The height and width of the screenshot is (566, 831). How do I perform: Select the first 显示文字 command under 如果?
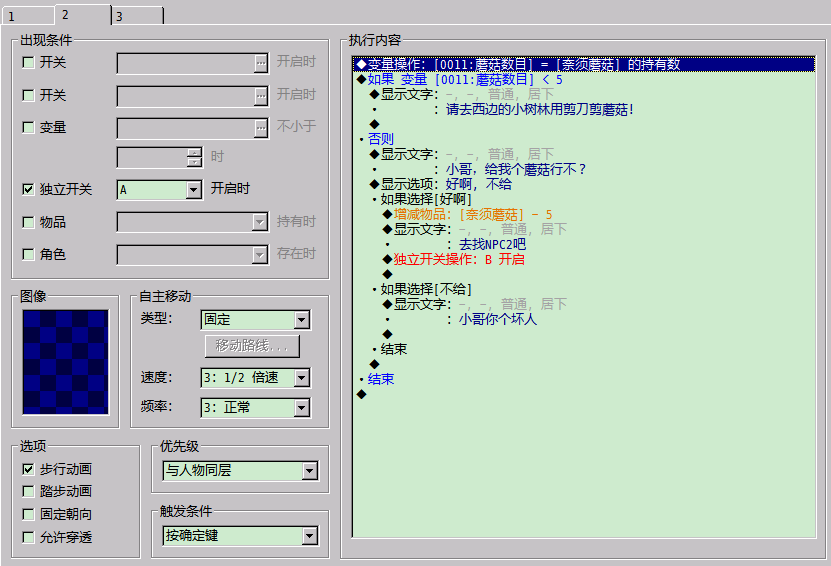[x=584, y=94]
